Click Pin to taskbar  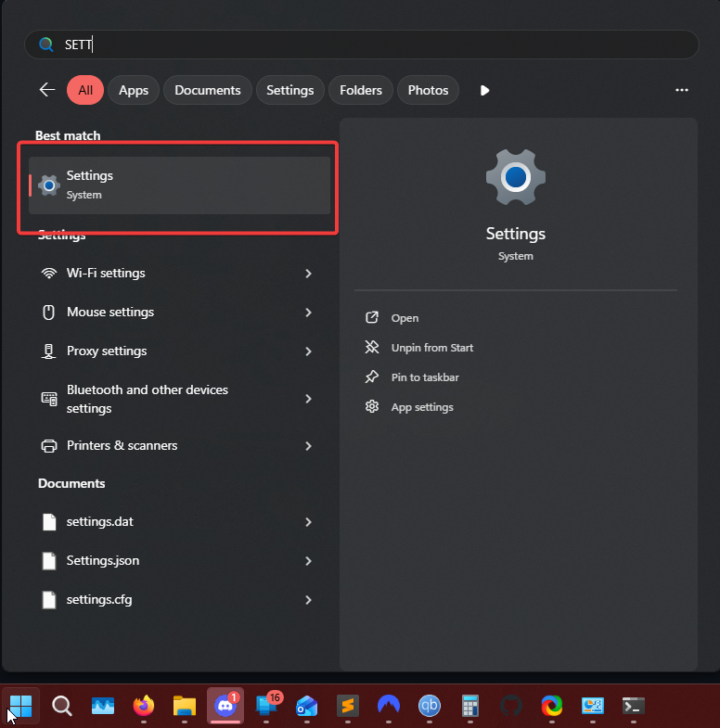[x=425, y=377]
